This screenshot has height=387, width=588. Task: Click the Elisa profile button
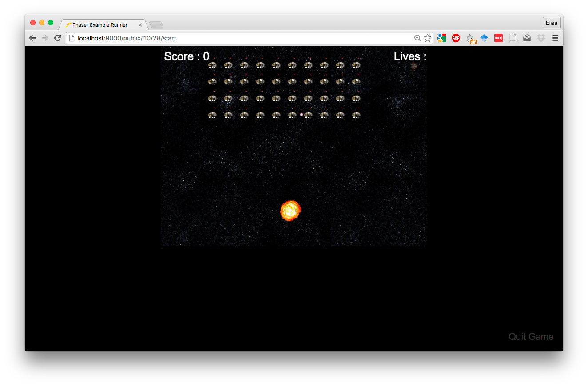(552, 23)
